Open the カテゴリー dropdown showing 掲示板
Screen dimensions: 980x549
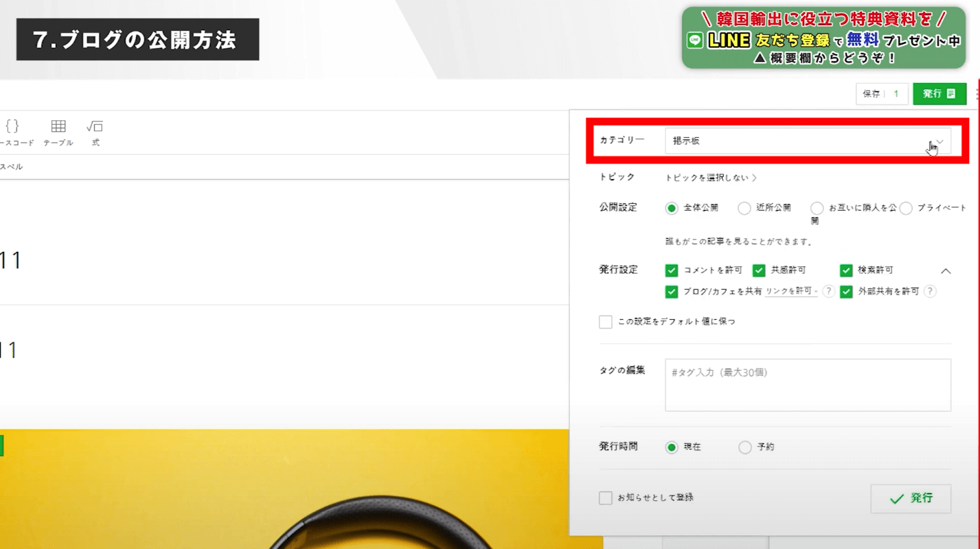(808, 141)
